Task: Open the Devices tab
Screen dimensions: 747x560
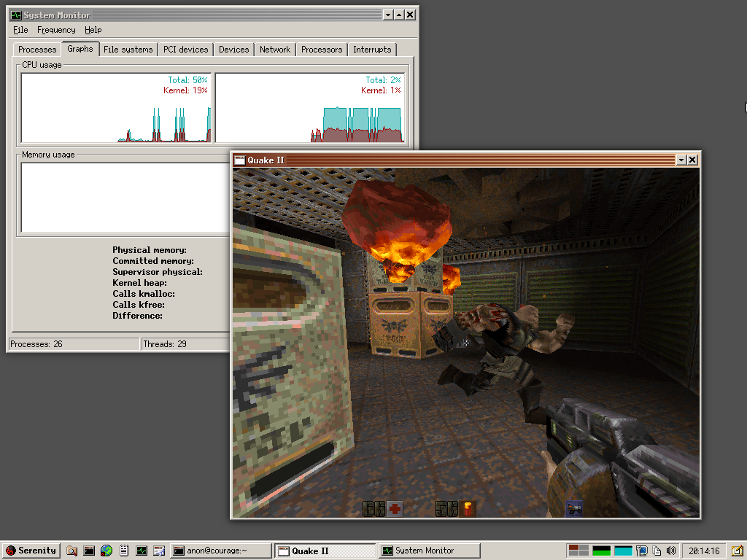Action: pos(234,50)
